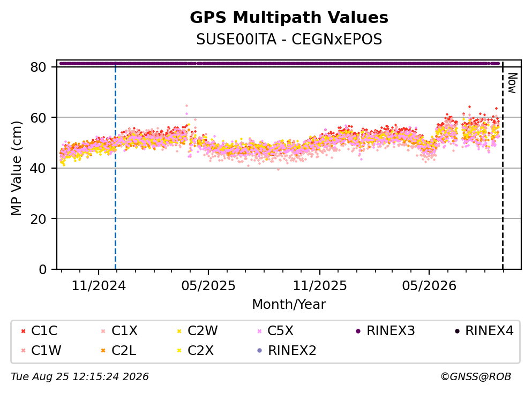
Task: Click the SUSE00ITA - CEGNxEPOS subtitle
Action: [289, 40]
